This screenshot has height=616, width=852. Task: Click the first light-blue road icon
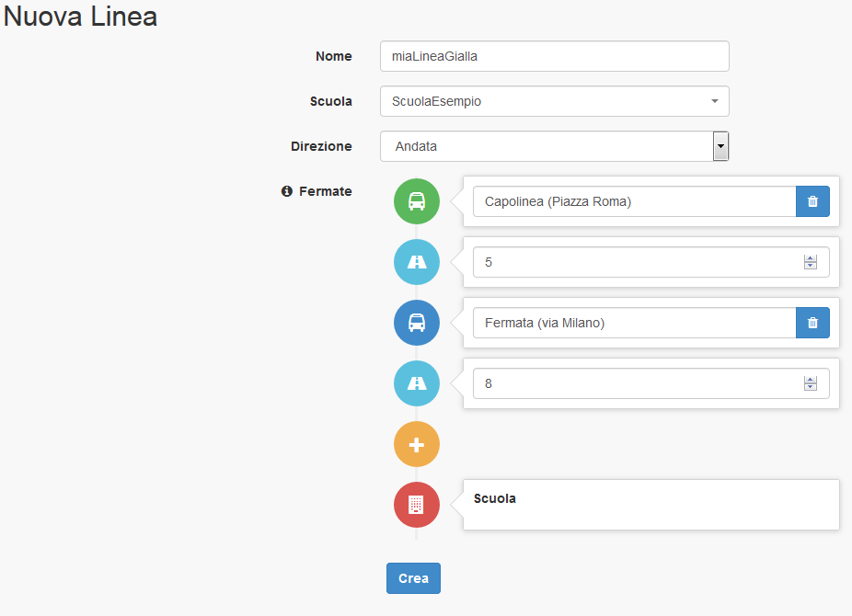(417, 262)
